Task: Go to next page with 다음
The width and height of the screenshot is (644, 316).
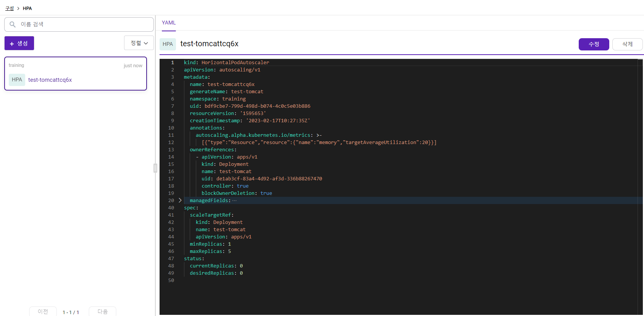Action: tap(102, 311)
